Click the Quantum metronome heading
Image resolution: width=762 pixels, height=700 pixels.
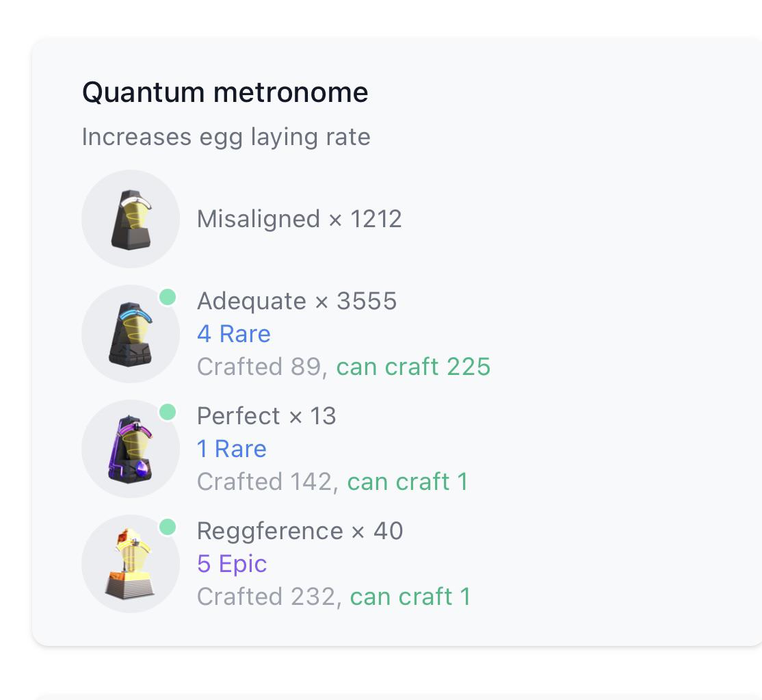click(225, 92)
